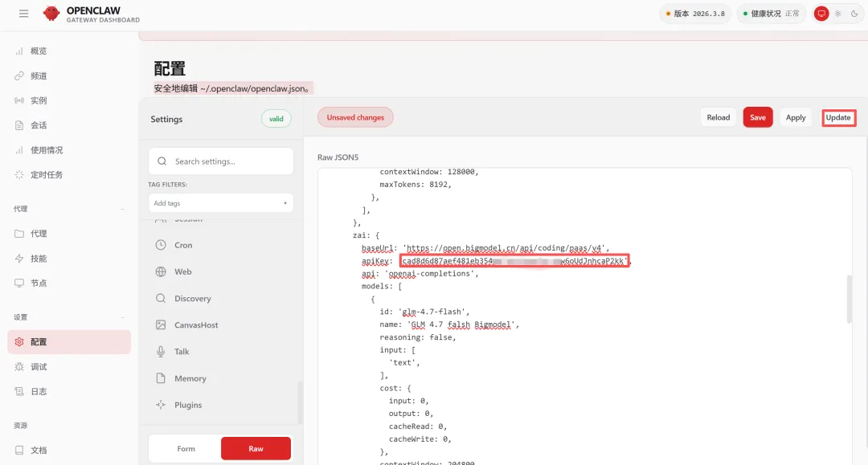
Task: Collapse the 代理 sidebar section
Action: coord(122,209)
